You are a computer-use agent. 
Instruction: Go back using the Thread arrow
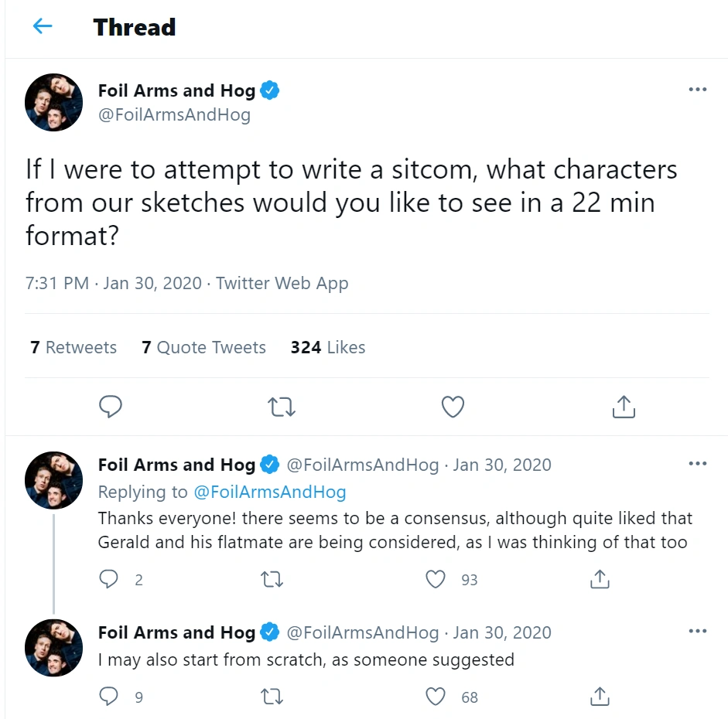tap(43, 26)
